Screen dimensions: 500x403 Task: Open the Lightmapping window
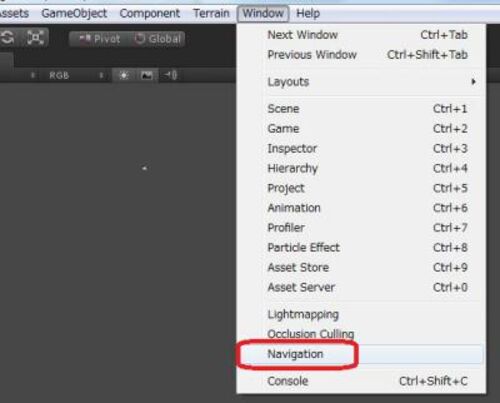[x=361, y=314]
